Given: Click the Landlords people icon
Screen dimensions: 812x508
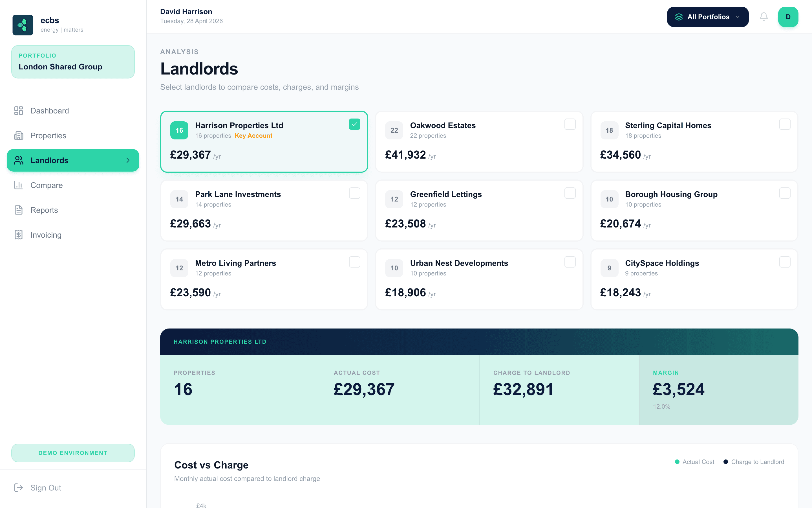Looking at the screenshot, I should pyautogui.click(x=18, y=160).
